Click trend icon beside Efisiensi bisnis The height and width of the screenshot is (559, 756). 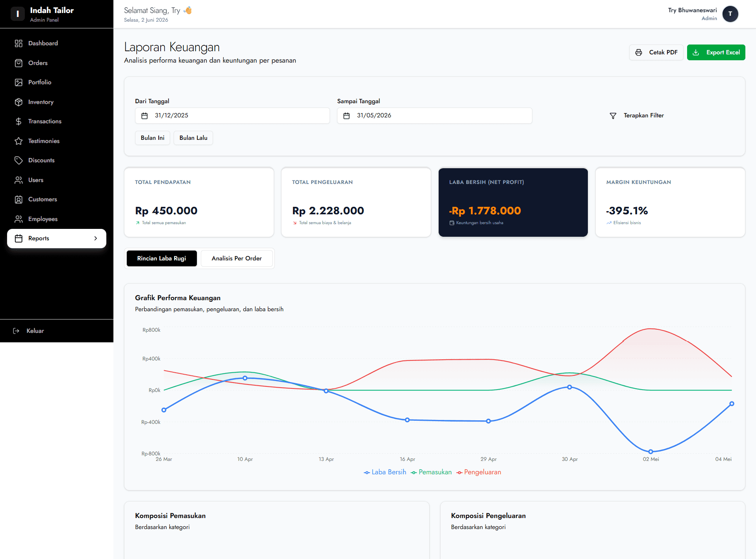click(609, 223)
